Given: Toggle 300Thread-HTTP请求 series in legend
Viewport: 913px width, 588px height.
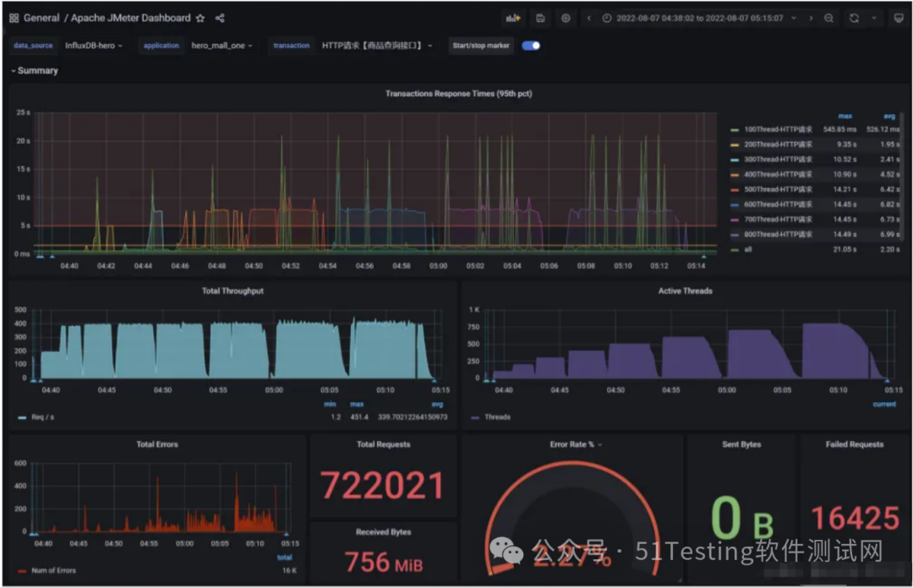Looking at the screenshot, I should (x=778, y=160).
